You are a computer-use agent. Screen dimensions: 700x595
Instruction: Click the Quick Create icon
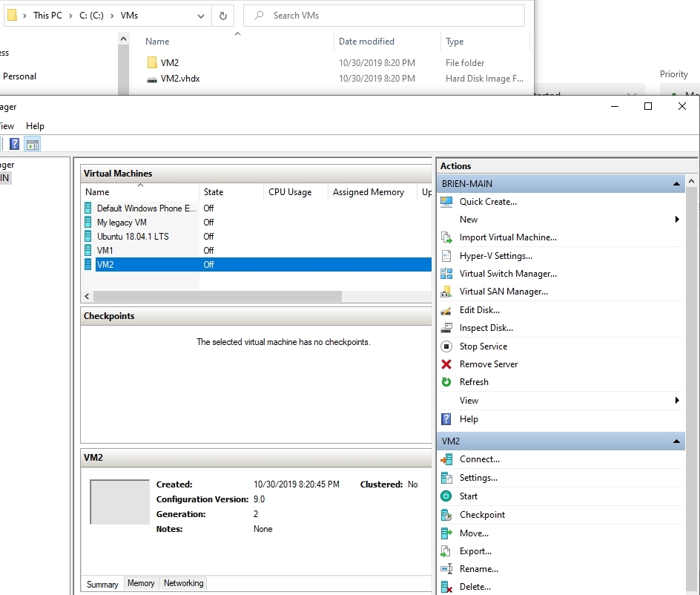pyautogui.click(x=446, y=202)
